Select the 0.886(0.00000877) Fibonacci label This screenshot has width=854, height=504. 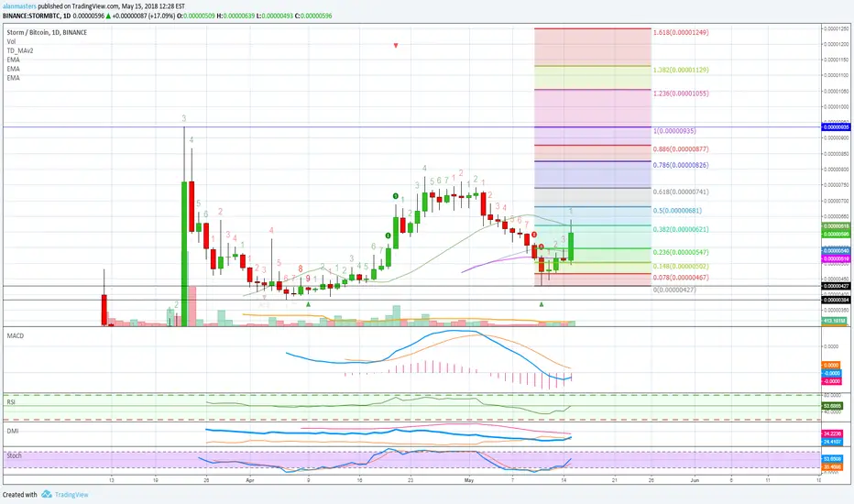coord(681,148)
